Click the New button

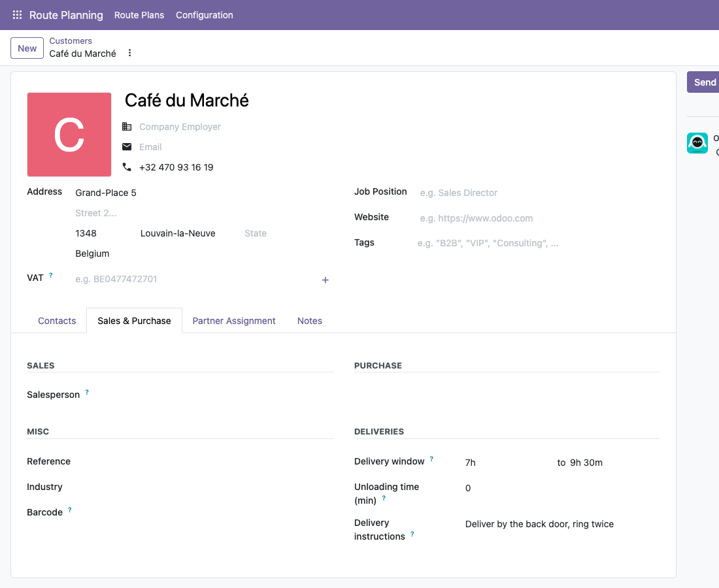pos(27,48)
